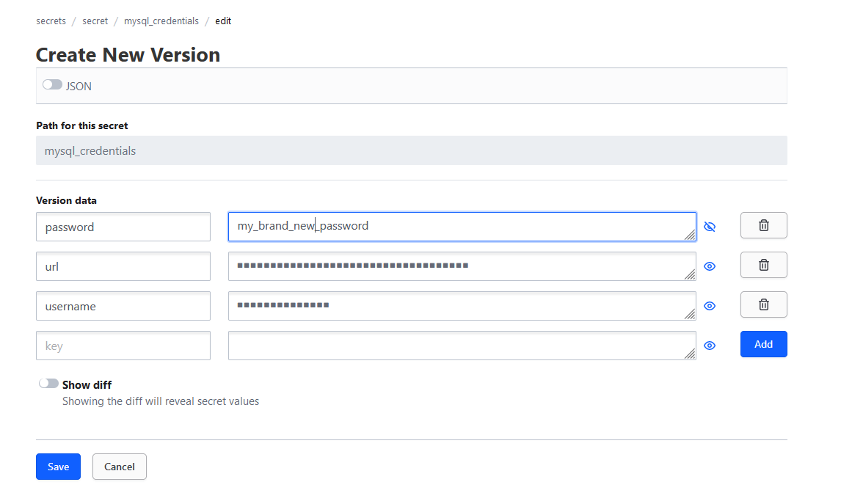The image size is (841, 504).
Task: Delete the password key-value row
Action: point(763,225)
